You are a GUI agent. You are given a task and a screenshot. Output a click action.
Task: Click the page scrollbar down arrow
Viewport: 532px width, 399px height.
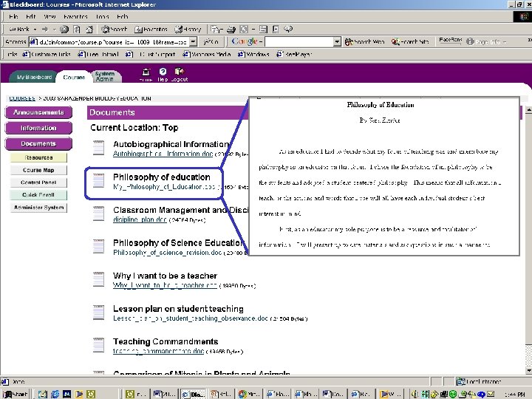528,370
